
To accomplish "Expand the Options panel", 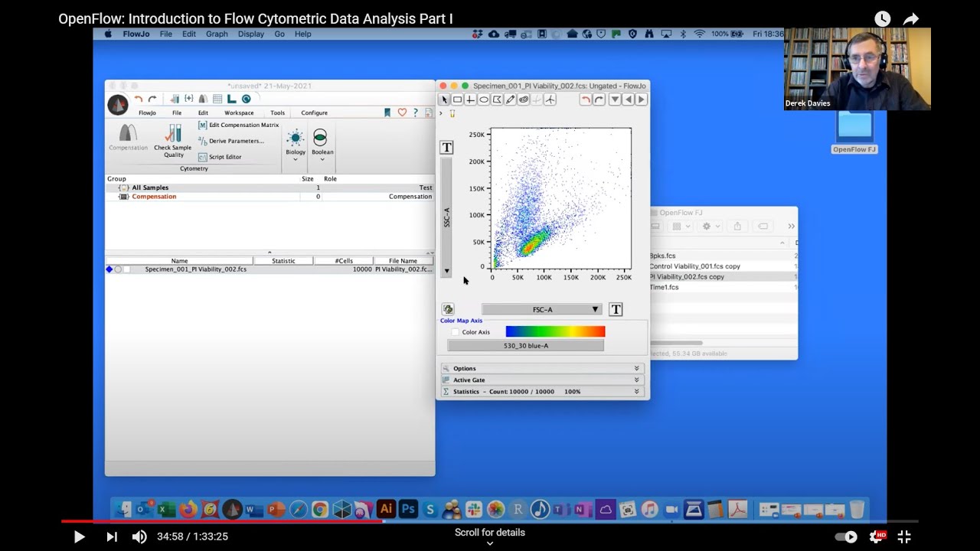I will [542, 368].
